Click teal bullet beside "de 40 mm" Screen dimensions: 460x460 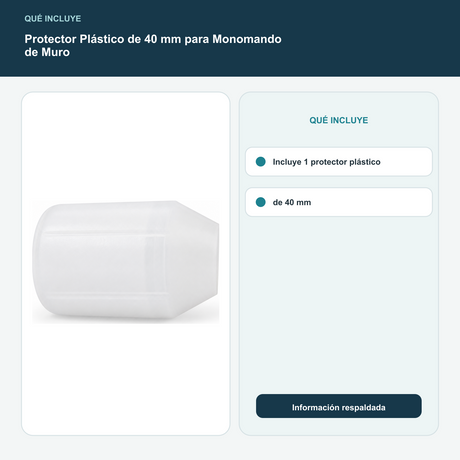(x=261, y=202)
